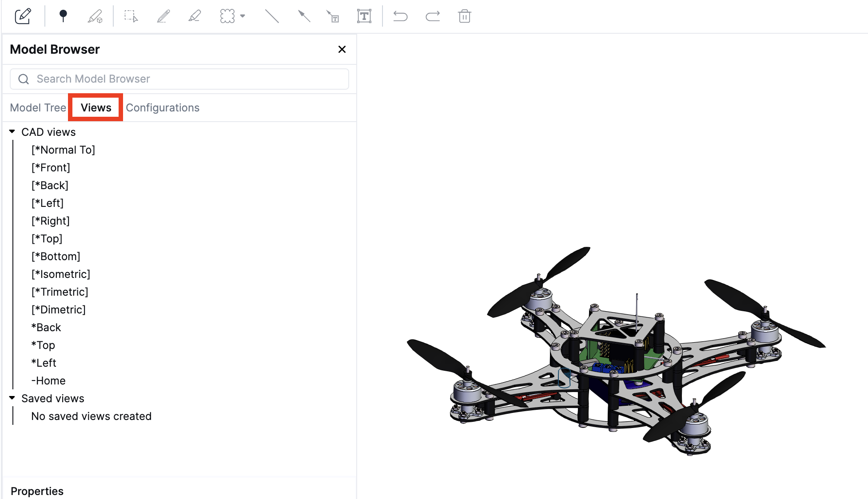Select the Isometric CAD view
This screenshot has height=499, width=868.
(61, 274)
